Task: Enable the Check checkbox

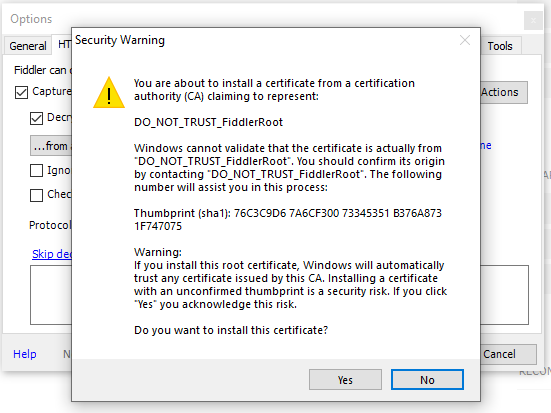Action: 37,195
